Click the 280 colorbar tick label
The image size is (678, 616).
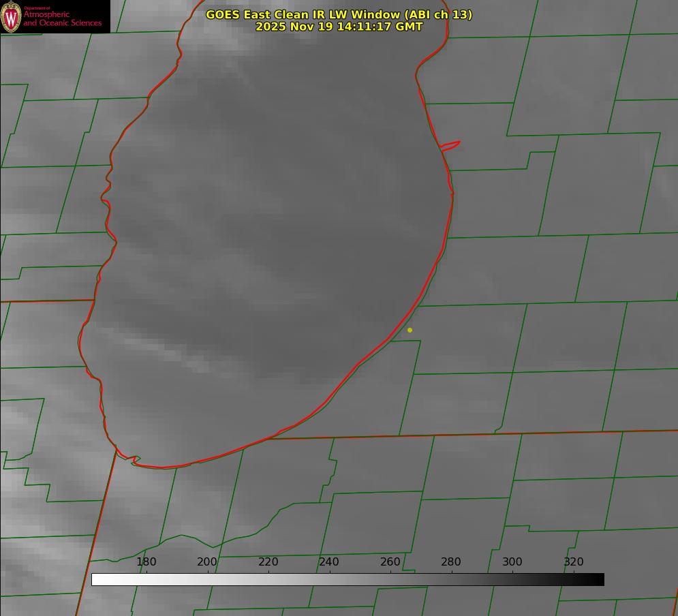pyautogui.click(x=451, y=562)
